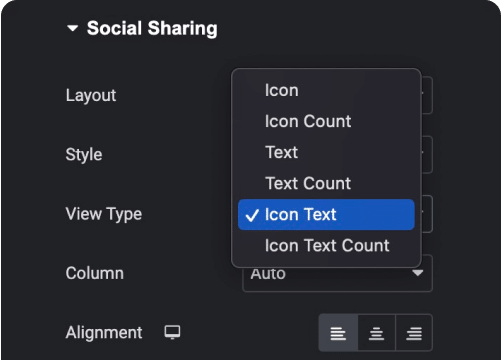Collapse the Social Sharing section arrow
This screenshot has height=360, width=501.
72,28
